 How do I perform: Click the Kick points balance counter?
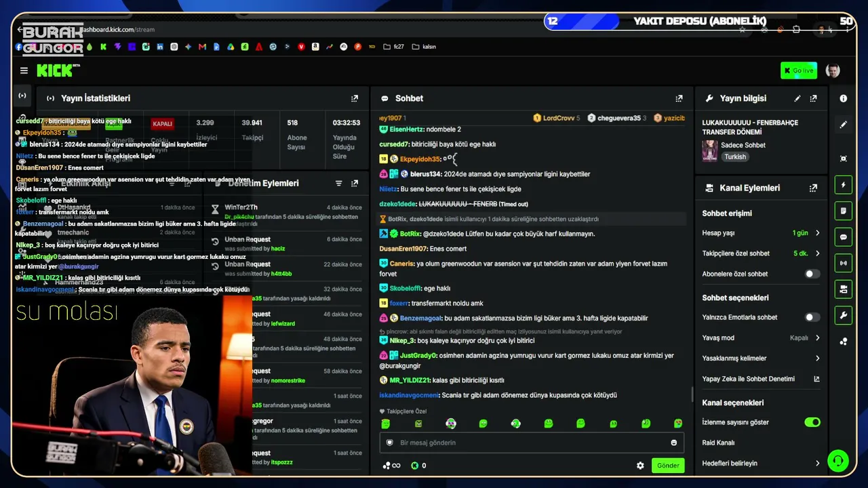coord(418,466)
